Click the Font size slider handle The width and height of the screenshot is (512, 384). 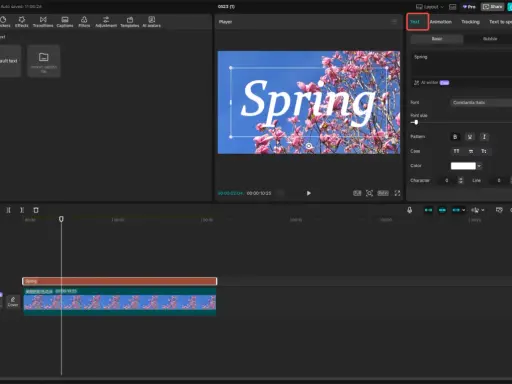point(416,122)
